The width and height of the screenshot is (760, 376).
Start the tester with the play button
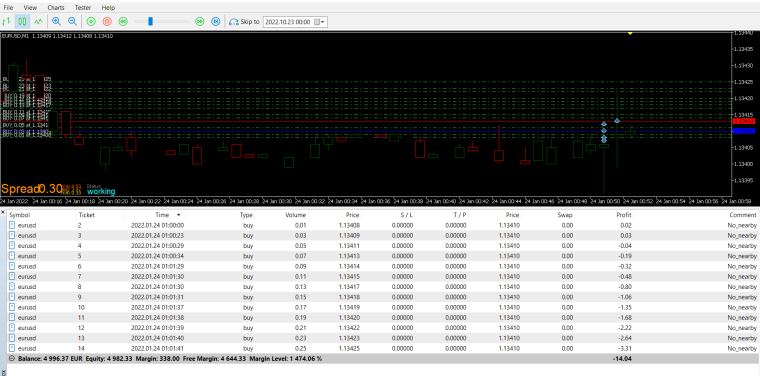coord(91,21)
